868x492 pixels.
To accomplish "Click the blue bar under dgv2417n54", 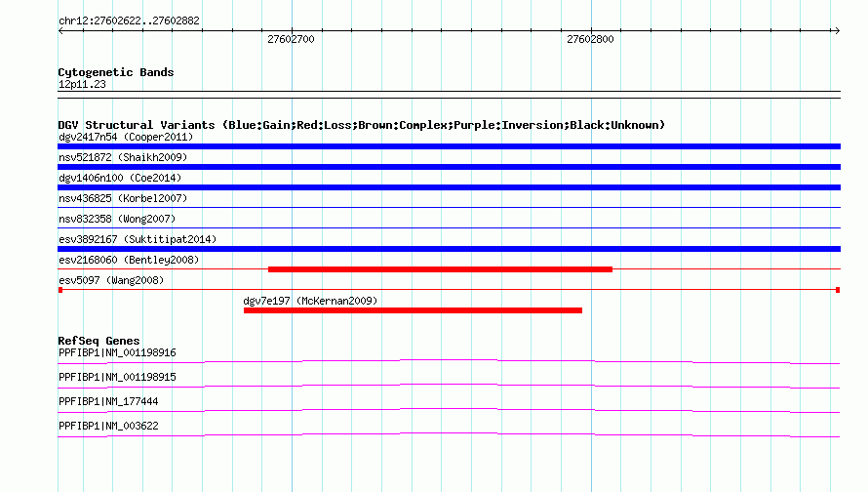I will pyautogui.click(x=449, y=146).
